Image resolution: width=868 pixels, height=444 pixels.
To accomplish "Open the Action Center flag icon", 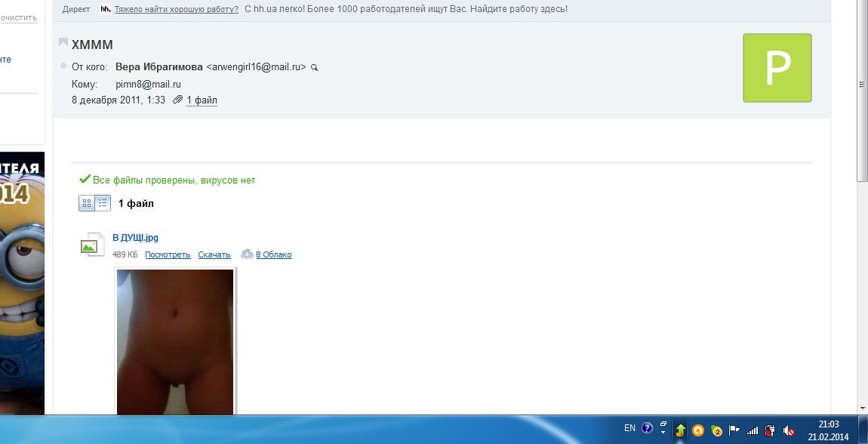I will [734, 430].
